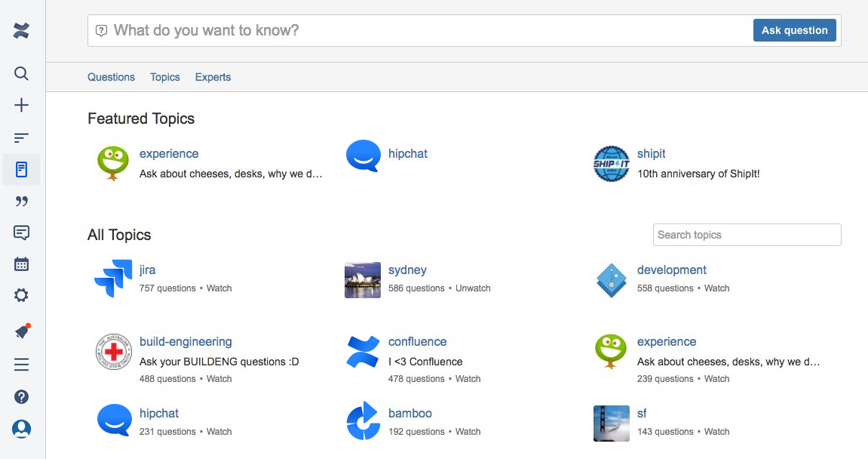Viewport: 868px width, 459px height.
Task: Open the jira topic via its logo
Action: point(113,279)
